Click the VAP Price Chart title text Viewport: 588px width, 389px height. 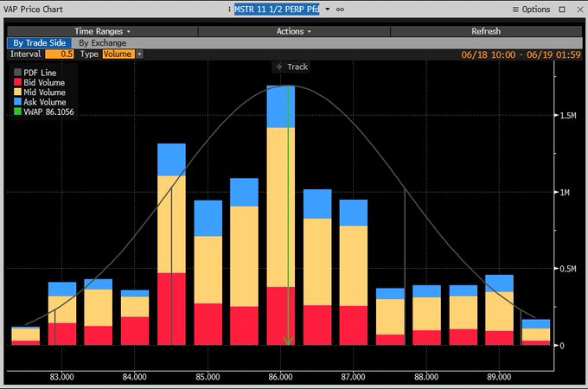33,10
